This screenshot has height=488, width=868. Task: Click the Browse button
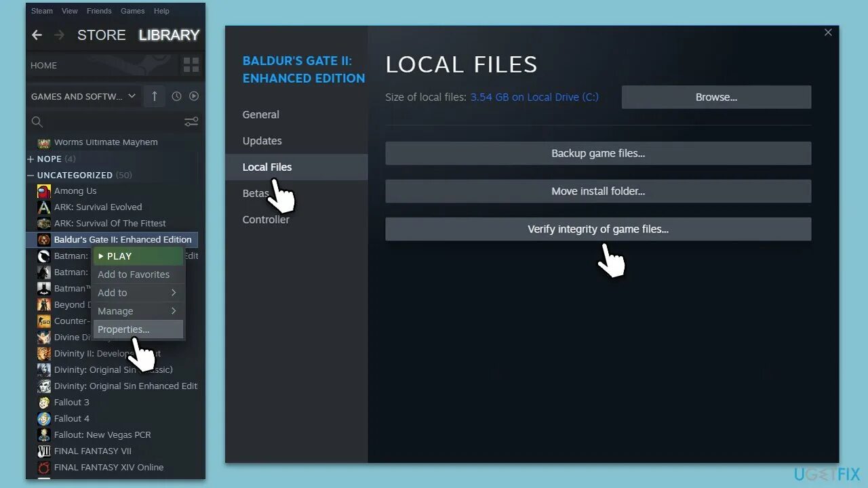pos(716,97)
